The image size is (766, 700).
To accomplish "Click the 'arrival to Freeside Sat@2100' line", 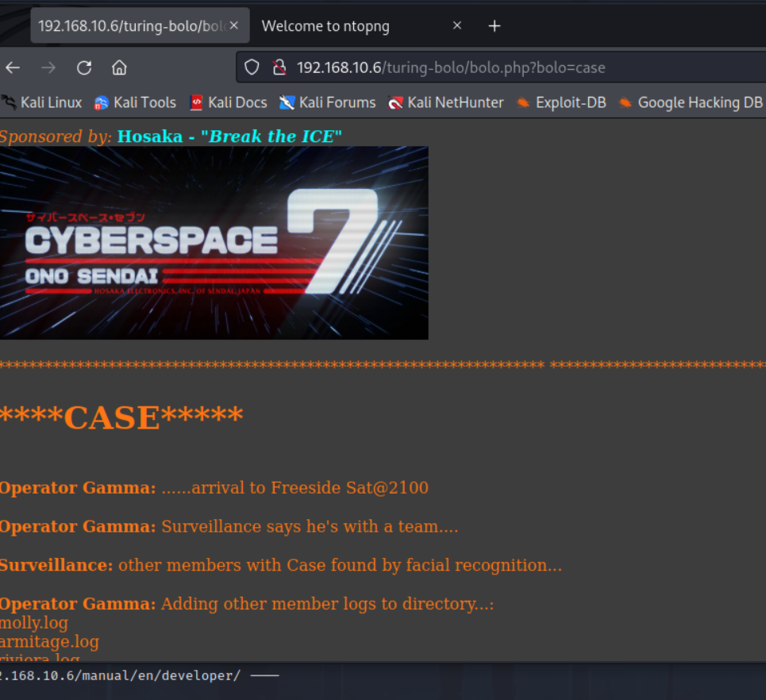I will click(214, 487).
